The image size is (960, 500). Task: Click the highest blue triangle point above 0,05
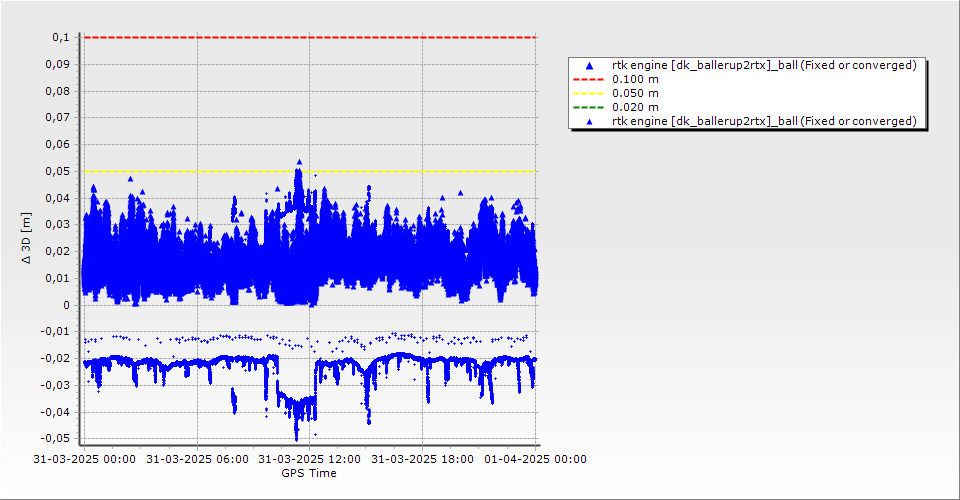click(299, 162)
